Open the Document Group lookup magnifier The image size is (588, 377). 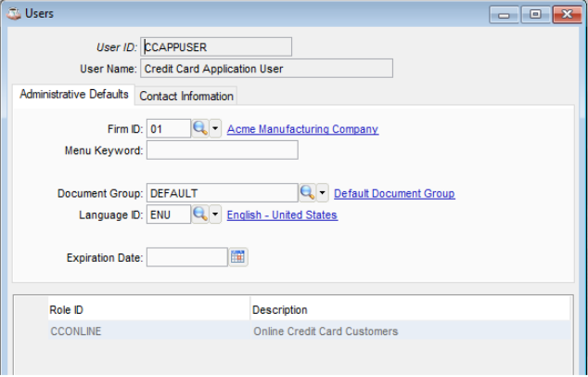coord(307,193)
